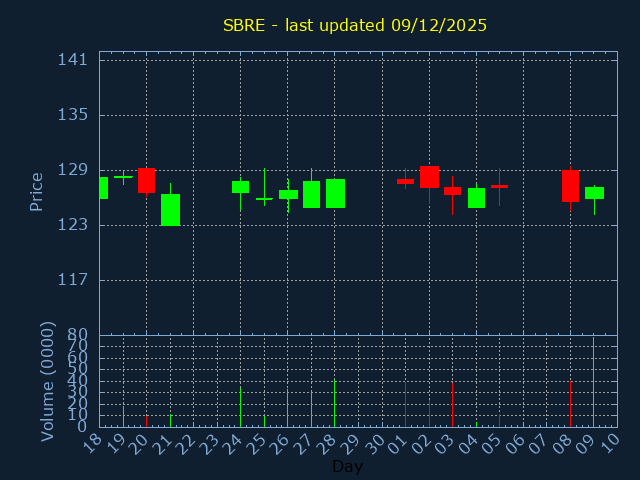Click the 80 volume axis label
This screenshot has width=640, height=480.
[78, 336]
